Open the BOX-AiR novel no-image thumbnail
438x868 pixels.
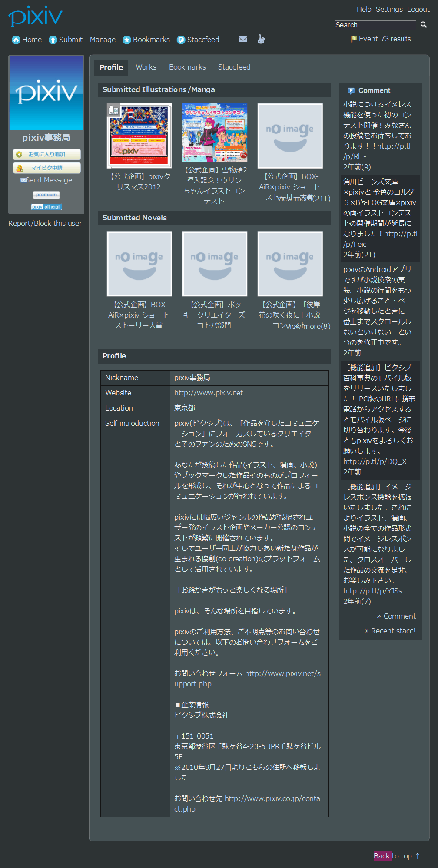pos(139,264)
